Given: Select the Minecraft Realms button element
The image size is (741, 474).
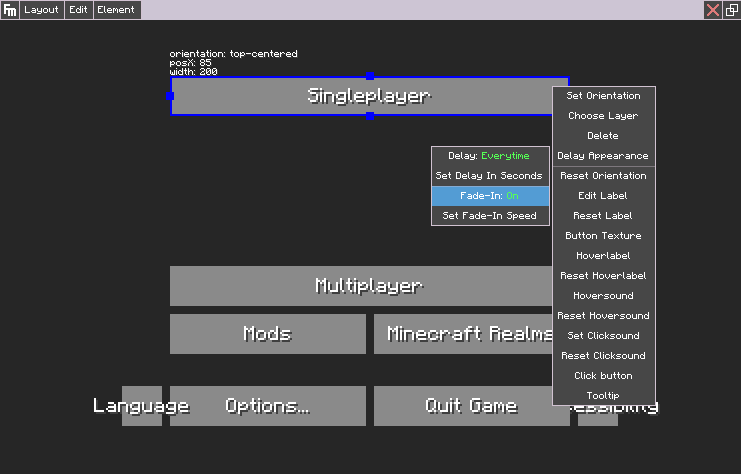Looking at the screenshot, I should [x=463, y=334].
